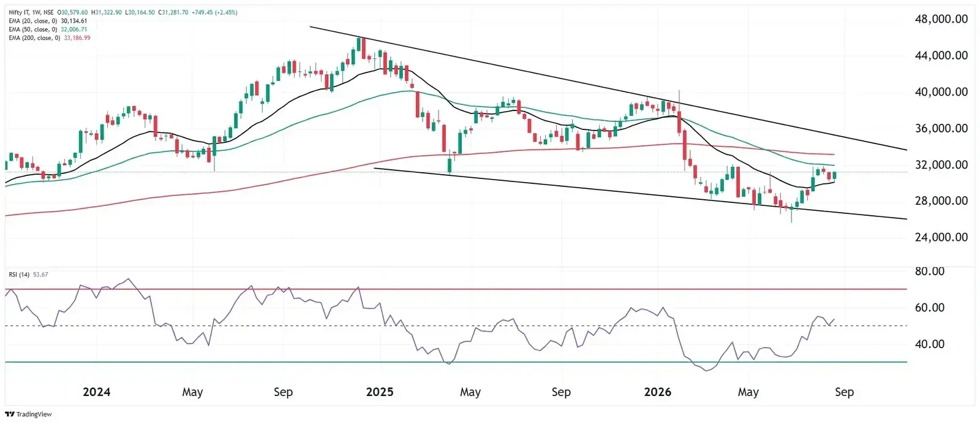
Task: Click the RSI value 53.67
Action: (40, 275)
